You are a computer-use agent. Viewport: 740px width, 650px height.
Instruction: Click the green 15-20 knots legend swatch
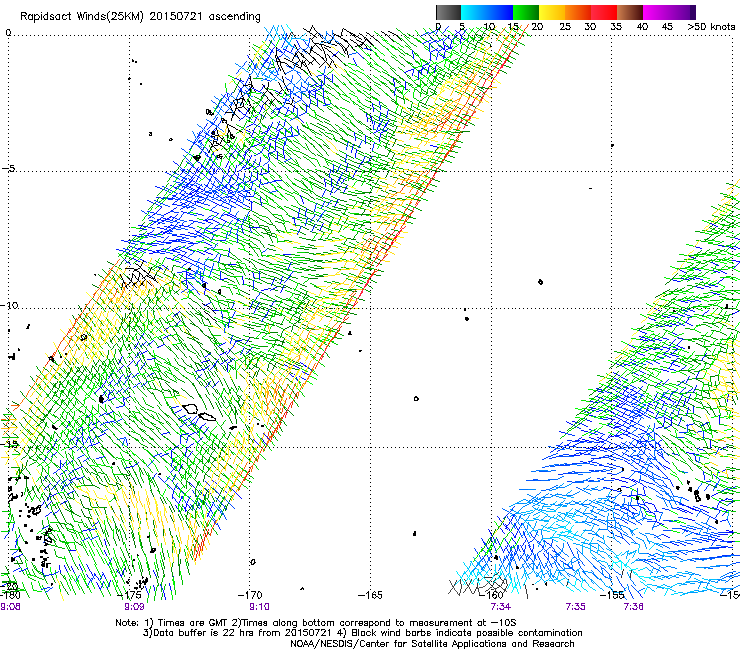coord(526,12)
